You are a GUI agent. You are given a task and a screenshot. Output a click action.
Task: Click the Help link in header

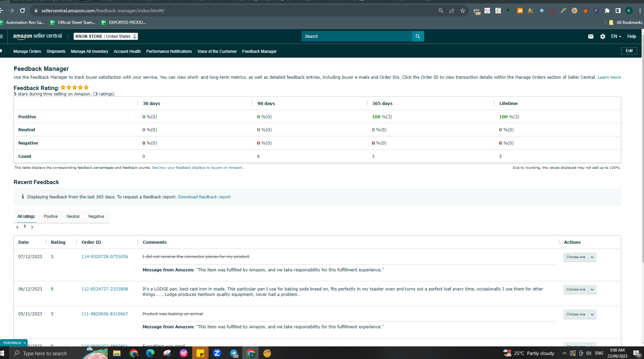coord(632,36)
